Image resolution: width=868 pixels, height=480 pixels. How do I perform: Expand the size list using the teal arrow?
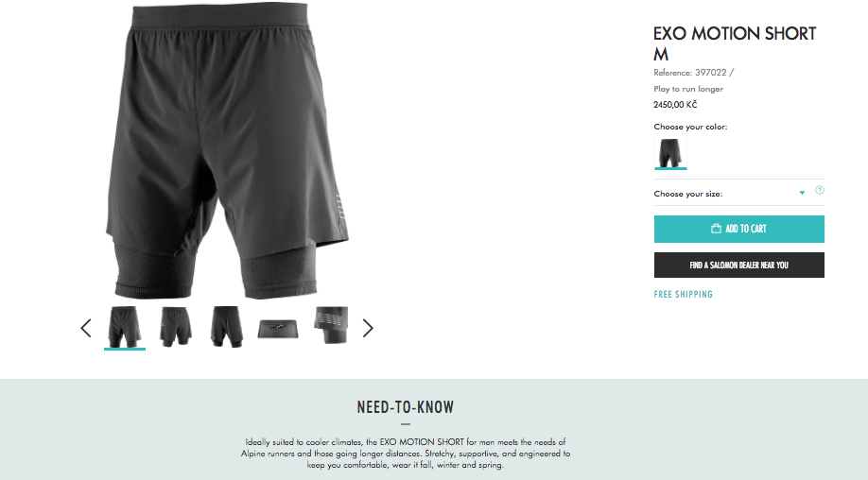(802, 193)
